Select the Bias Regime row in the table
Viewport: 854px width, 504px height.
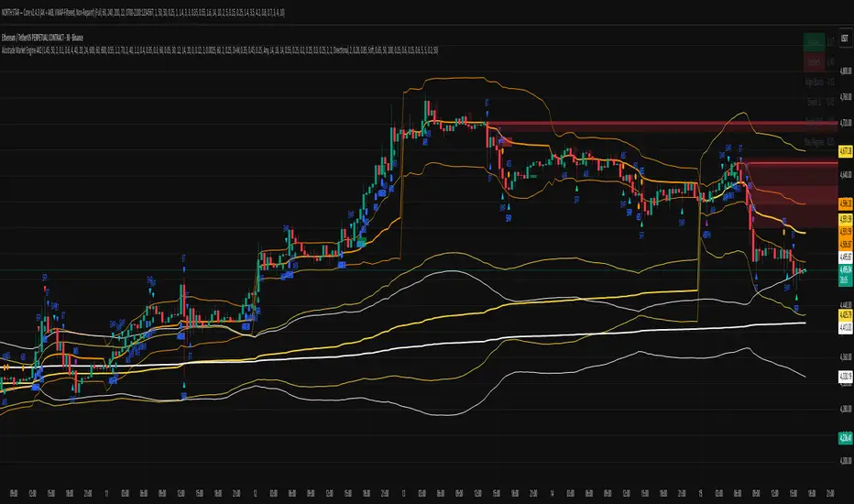click(820, 142)
